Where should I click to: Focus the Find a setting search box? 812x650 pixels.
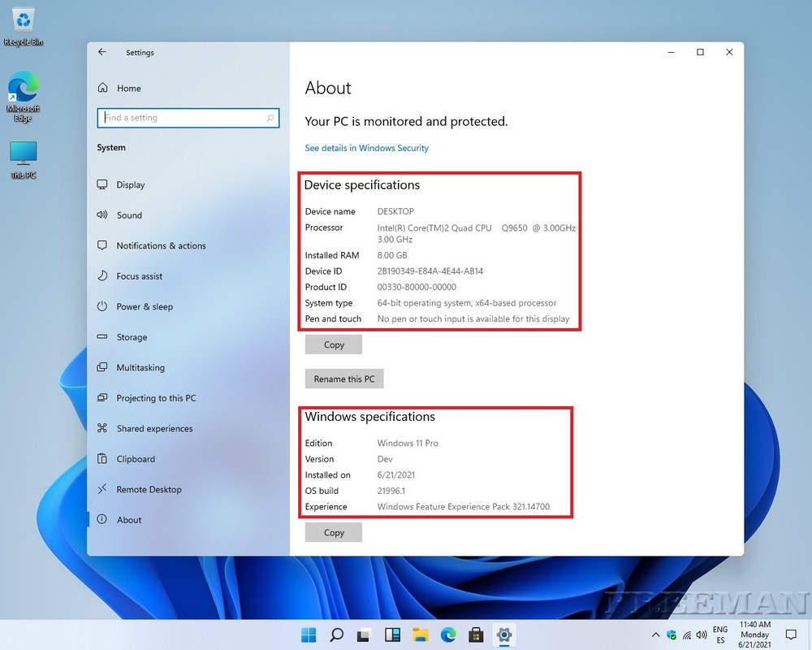click(x=188, y=118)
